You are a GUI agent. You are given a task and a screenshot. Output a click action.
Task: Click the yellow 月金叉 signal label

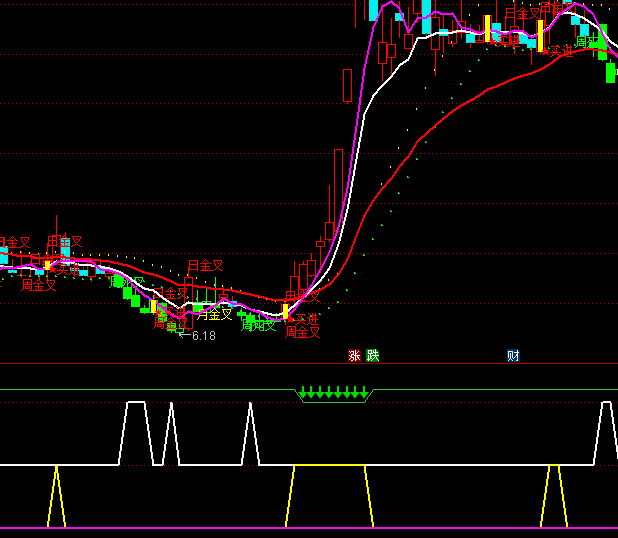214,314
